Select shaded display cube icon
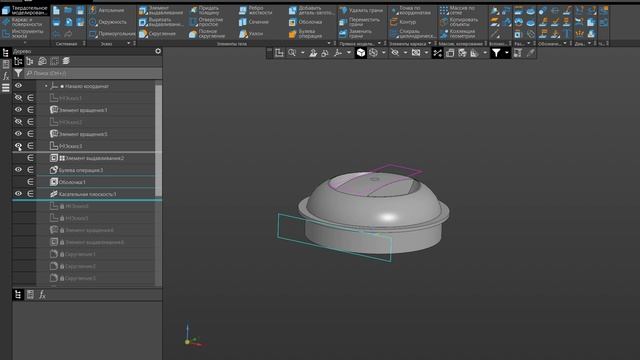Screen dimensions: 640x360 click(x=361, y=53)
